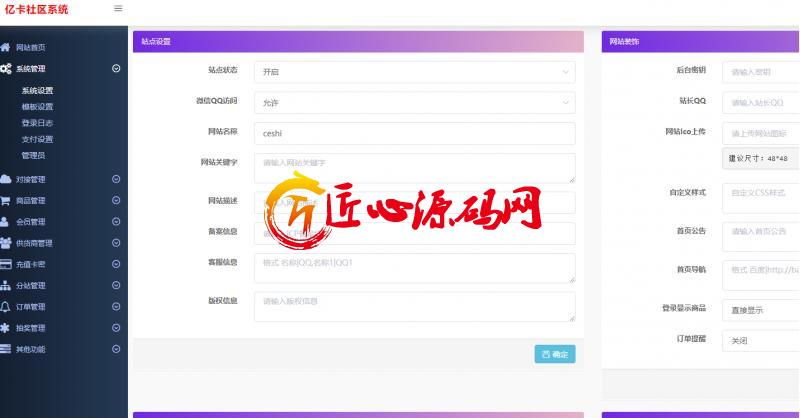
Task: Click the 网站Ico上传 upload field
Action: coord(761,133)
